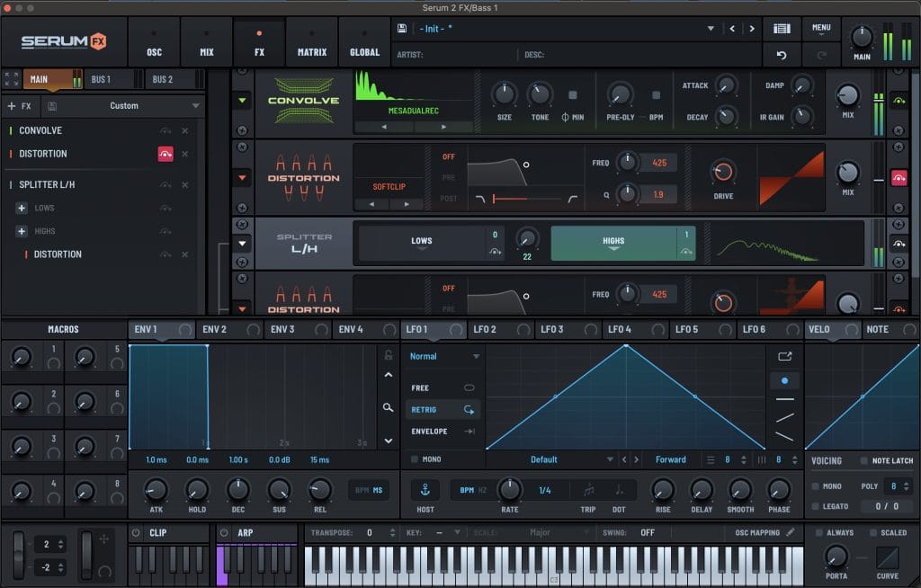The image size is (921, 588).
Task: Enable the SCALED portamento checkbox
Action: [872, 533]
